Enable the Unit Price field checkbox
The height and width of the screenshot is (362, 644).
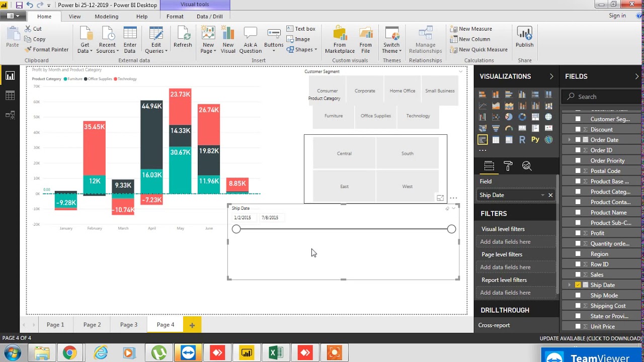[578, 326]
